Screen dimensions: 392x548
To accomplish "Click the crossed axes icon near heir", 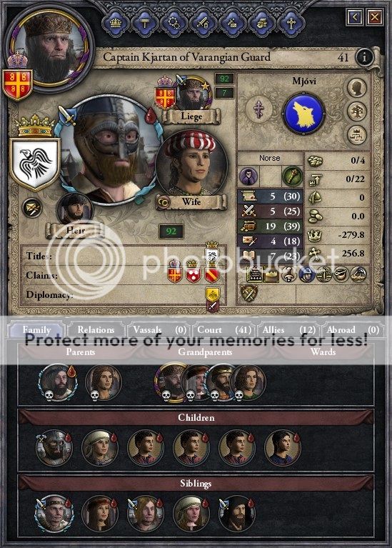I will coord(32,209).
